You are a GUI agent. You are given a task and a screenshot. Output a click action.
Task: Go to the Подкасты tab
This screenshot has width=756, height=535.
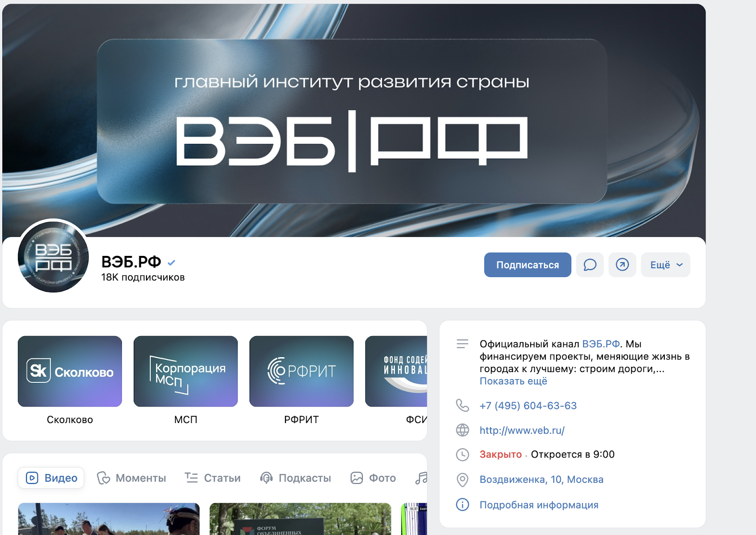(295, 478)
